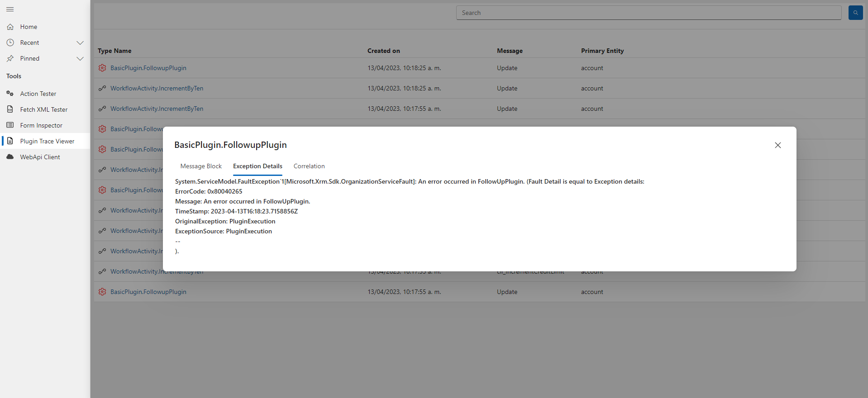Viewport: 868px width, 398px height.
Task: Click the dialog title BasicPlugin.FollowupPlugin
Action: (x=230, y=145)
